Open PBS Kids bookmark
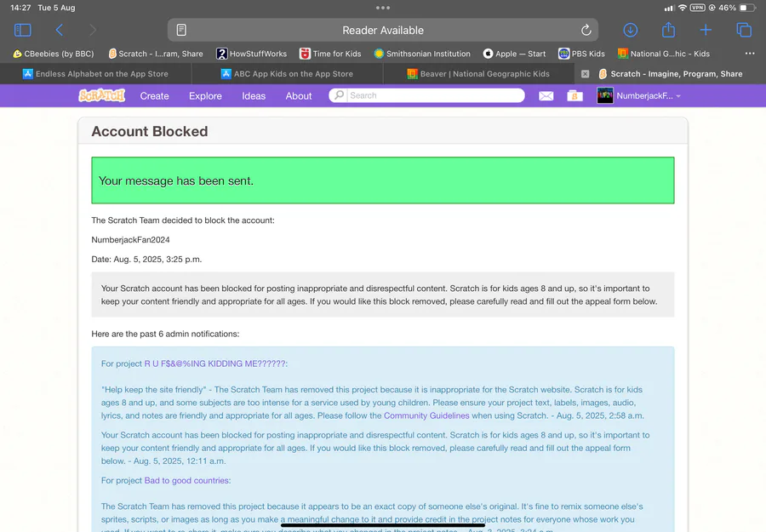Screen dimensions: 766x532 582,54
